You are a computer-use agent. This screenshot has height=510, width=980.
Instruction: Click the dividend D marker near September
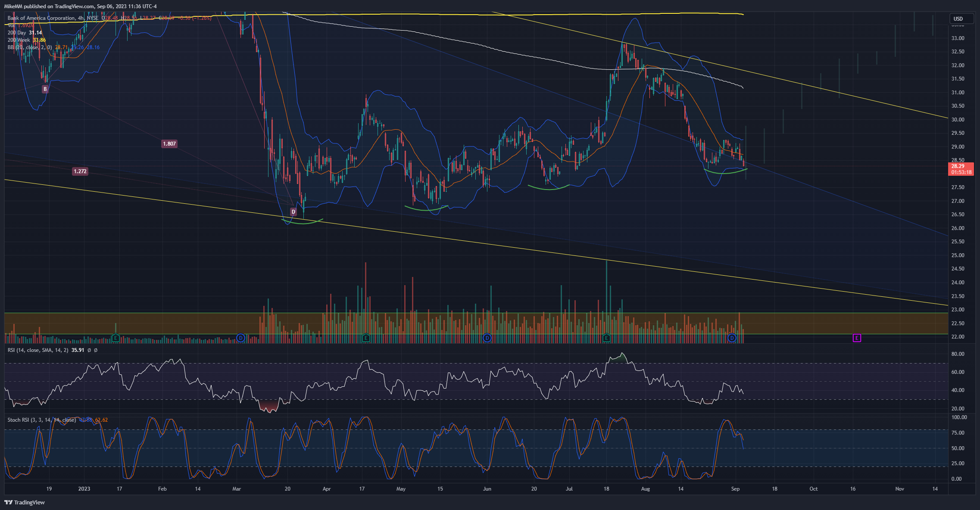[732, 338]
